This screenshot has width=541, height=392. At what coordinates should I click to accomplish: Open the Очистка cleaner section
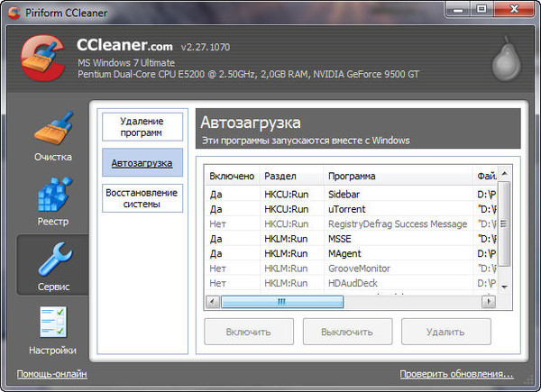point(52,138)
